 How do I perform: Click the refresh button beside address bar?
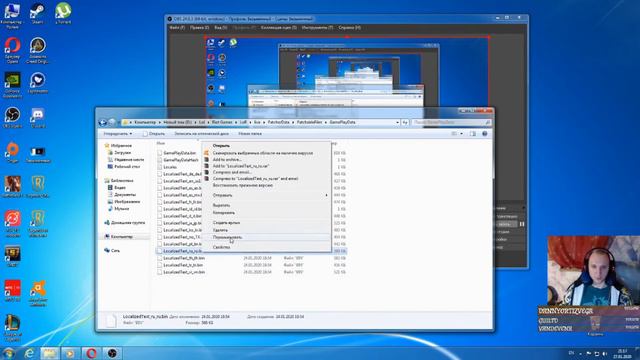pos(405,122)
